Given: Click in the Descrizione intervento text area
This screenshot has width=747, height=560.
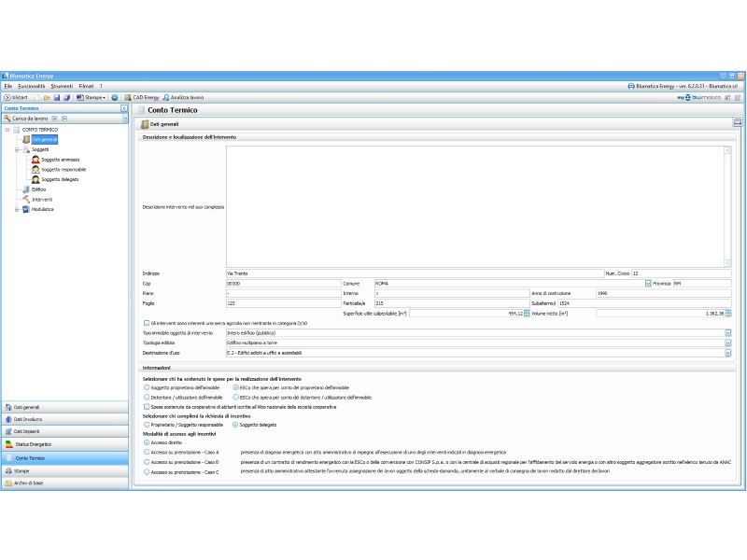Looking at the screenshot, I should click(475, 206).
